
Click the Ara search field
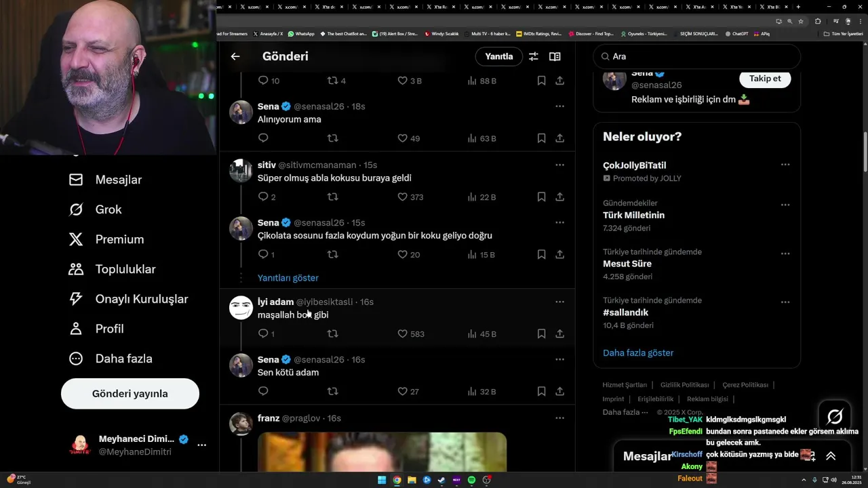point(697,56)
